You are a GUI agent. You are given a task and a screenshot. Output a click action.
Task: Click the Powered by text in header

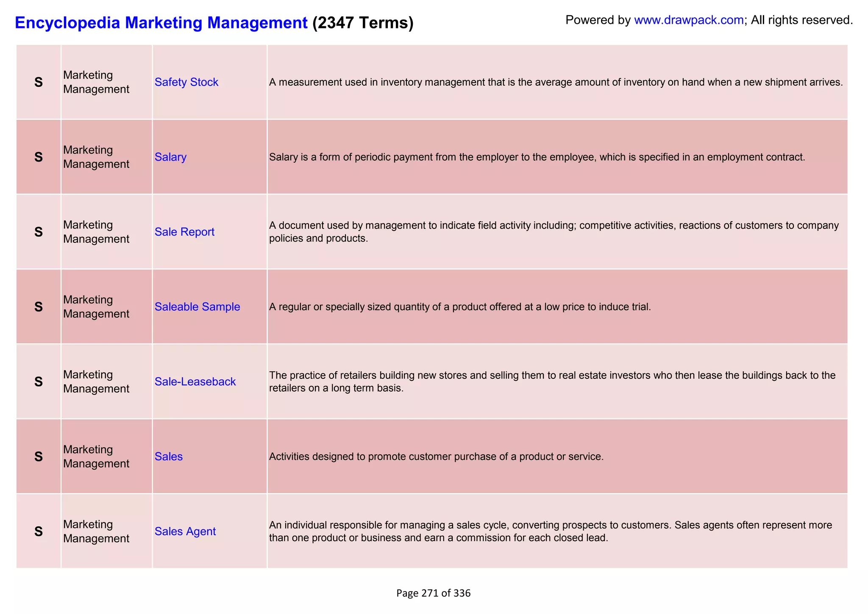point(598,20)
